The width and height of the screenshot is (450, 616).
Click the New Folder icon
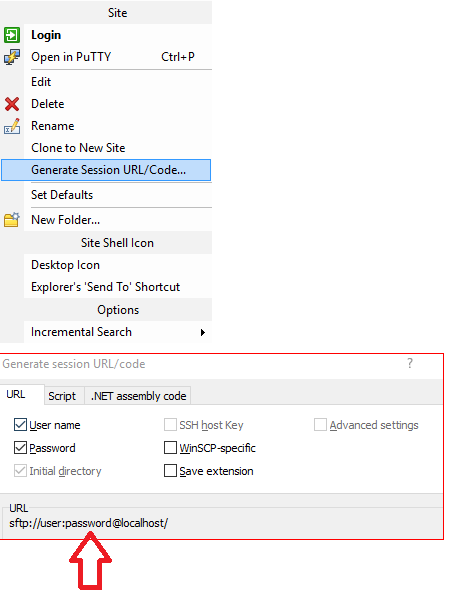pyautogui.click(x=12, y=220)
